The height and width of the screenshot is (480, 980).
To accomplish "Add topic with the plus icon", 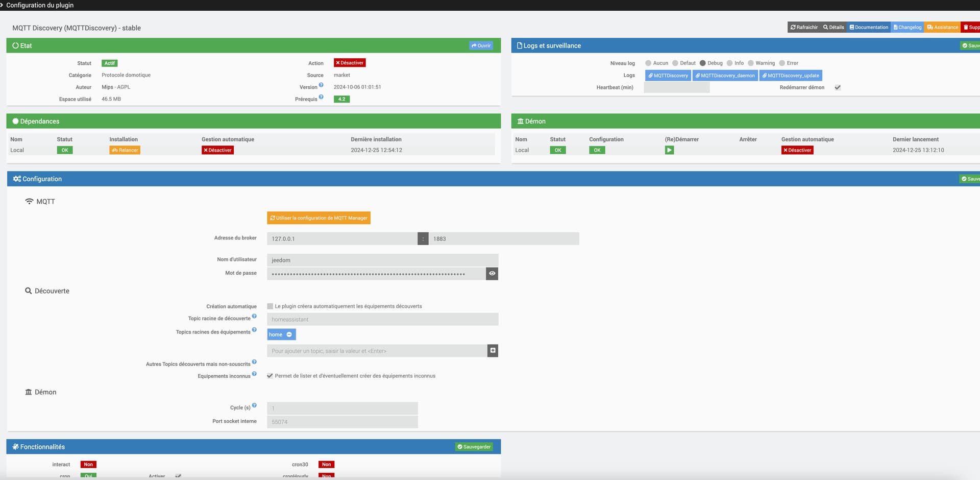I will (493, 351).
